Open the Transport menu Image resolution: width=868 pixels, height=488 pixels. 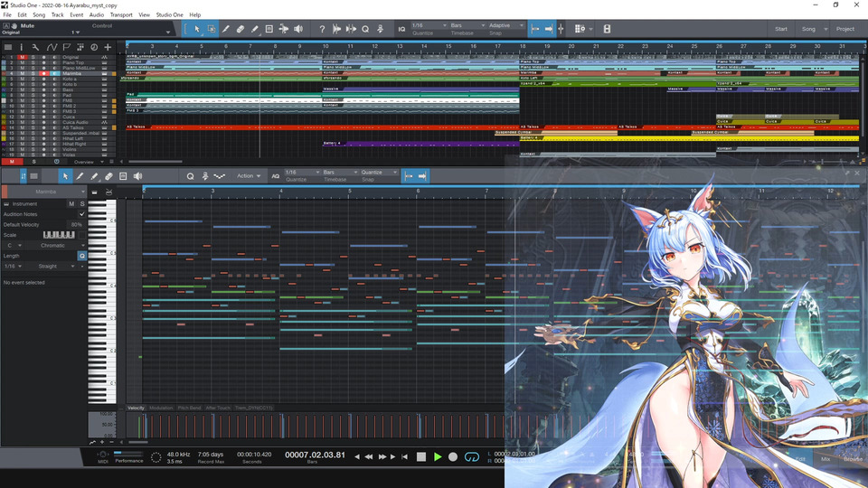pyautogui.click(x=120, y=15)
